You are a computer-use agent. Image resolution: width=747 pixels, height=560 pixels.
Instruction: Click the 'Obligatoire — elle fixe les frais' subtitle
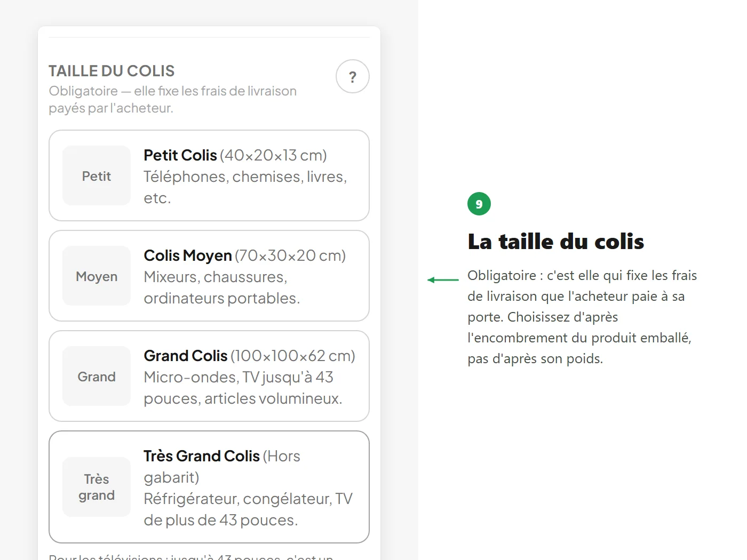[x=172, y=99]
